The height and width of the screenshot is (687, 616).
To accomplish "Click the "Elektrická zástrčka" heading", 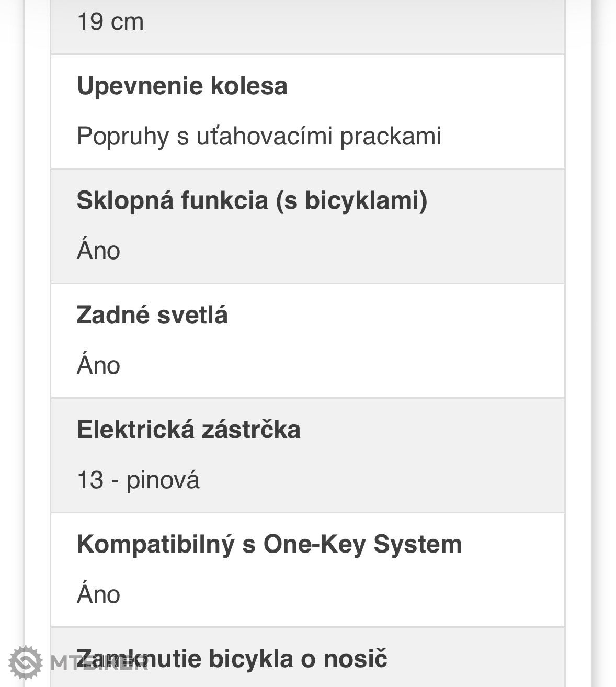I will (x=188, y=430).
